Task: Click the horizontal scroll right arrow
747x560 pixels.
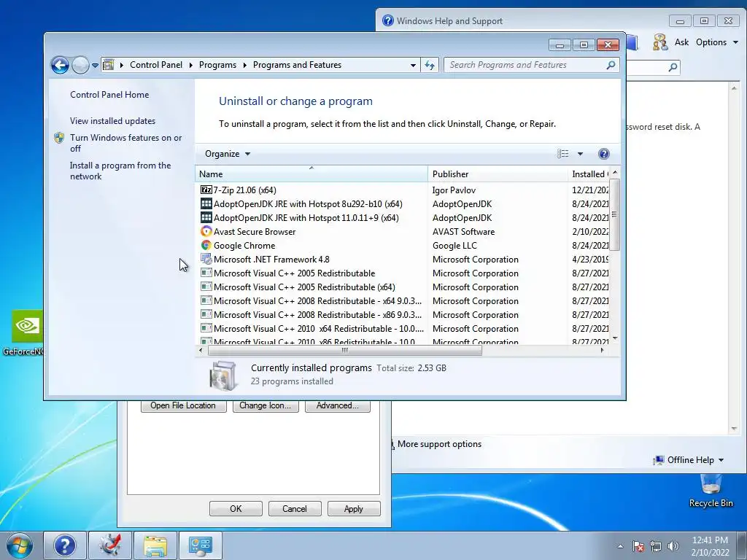Action: tap(602, 351)
